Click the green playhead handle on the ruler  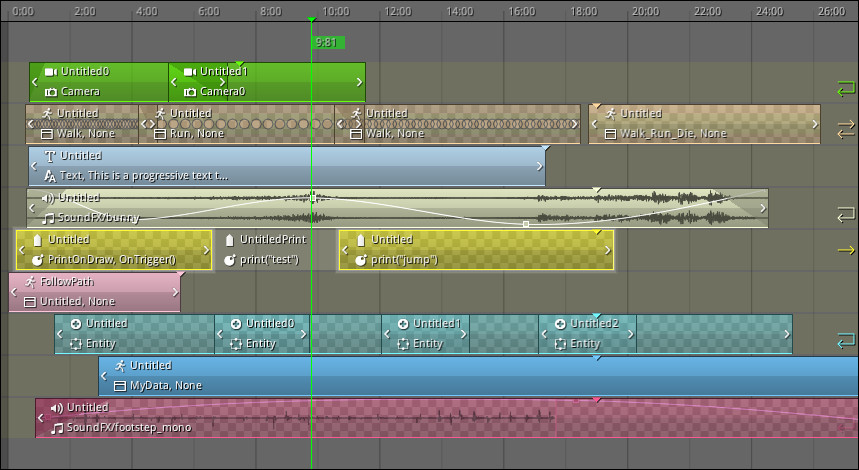point(311,20)
